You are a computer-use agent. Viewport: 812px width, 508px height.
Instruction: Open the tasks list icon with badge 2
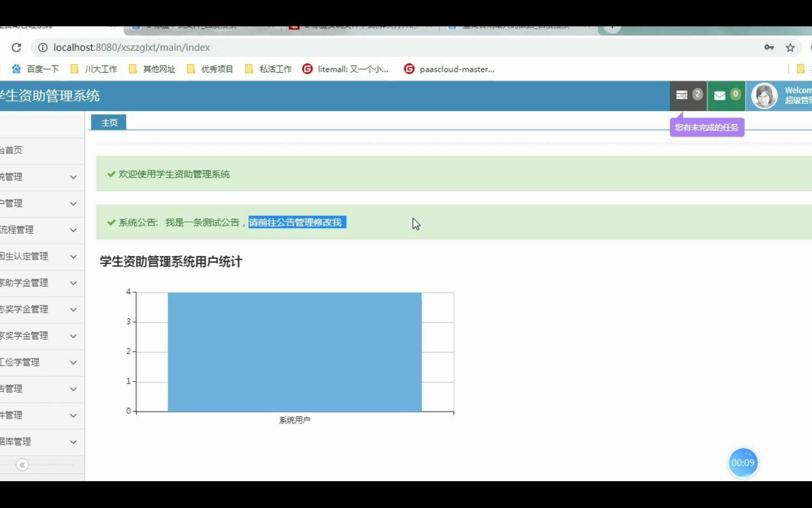tap(688, 95)
